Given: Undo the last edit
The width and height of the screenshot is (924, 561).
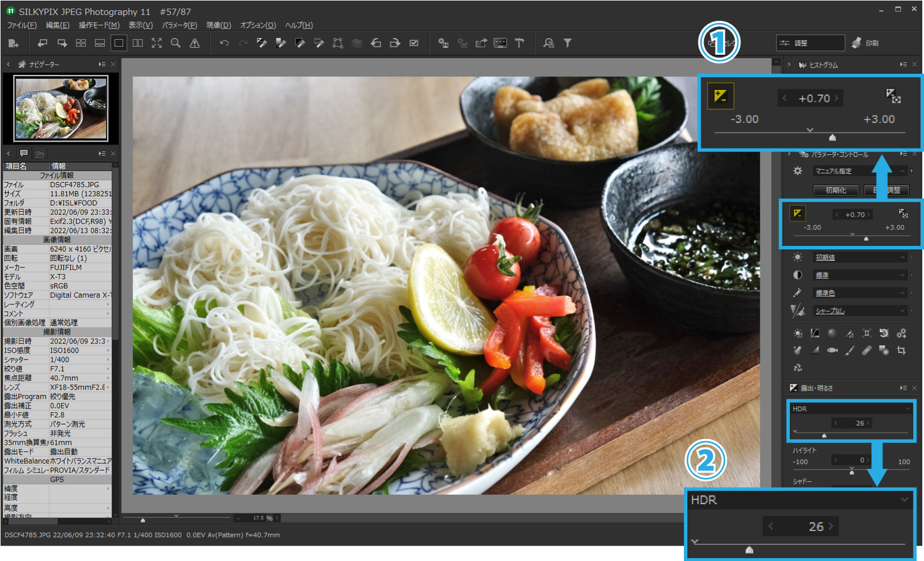Looking at the screenshot, I should click(x=224, y=43).
